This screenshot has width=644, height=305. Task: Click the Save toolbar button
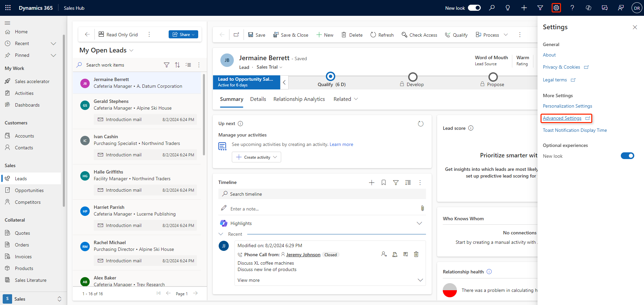[x=257, y=35]
